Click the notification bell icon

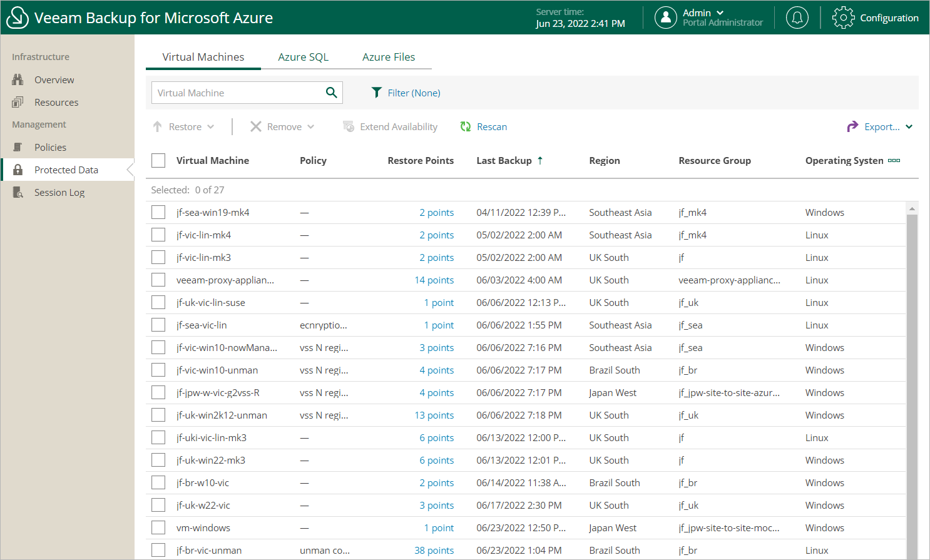coord(797,18)
